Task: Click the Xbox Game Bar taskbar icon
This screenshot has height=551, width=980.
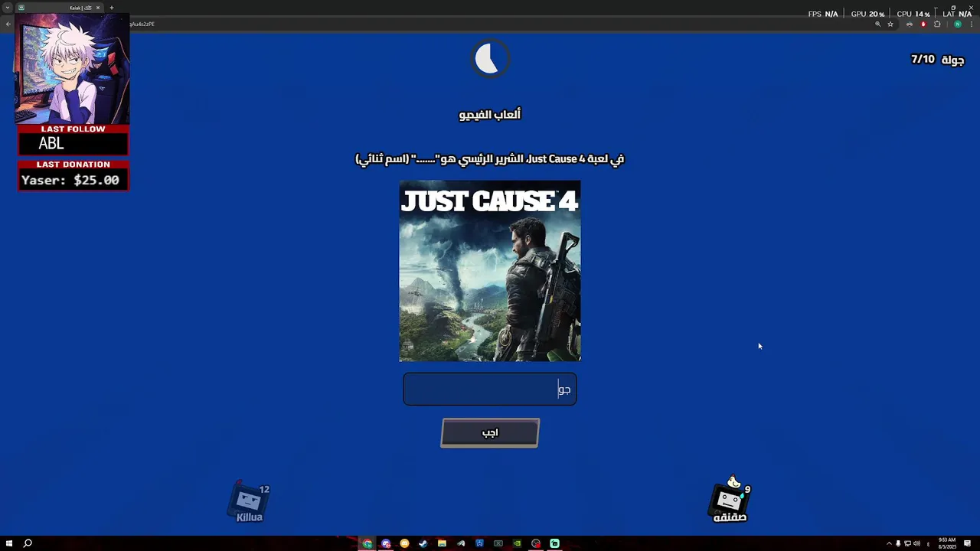Action: (498, 543)
